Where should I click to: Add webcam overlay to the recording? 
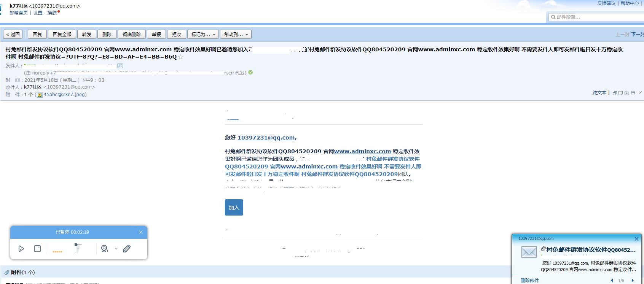point(104,249)
